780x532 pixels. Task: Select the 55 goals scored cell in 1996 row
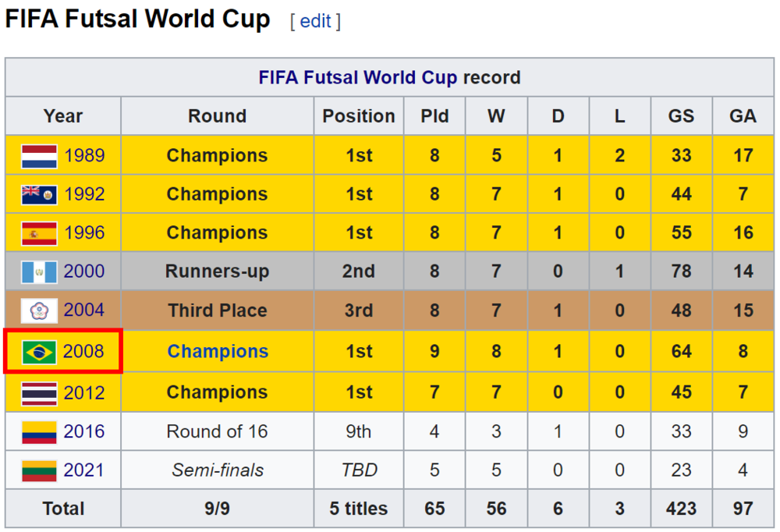point(682,232)
